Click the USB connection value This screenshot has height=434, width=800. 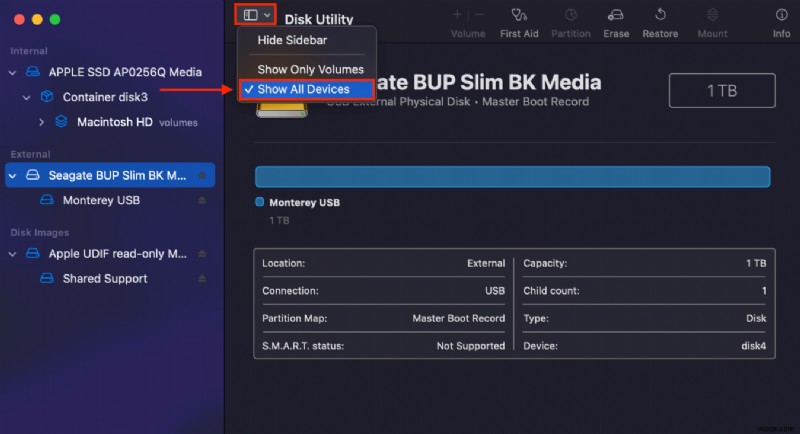(x=494, y=291)
